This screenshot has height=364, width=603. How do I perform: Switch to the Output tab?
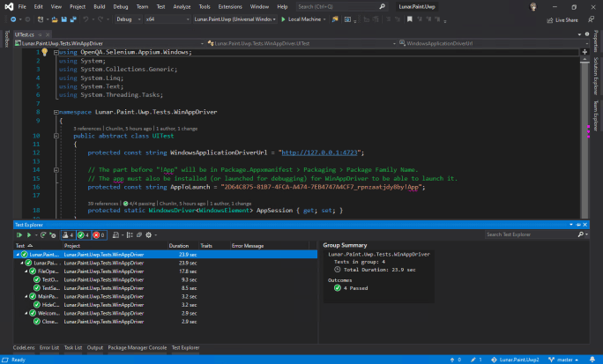[x=95, y=347]
